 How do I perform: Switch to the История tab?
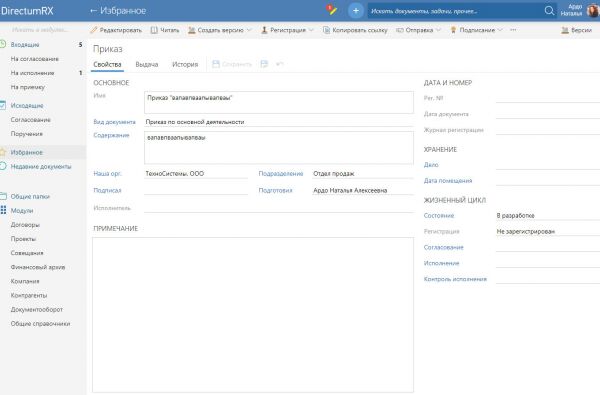coord(185,64)
